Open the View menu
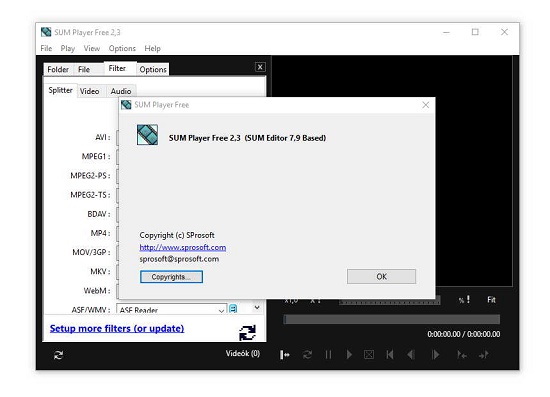Image resolution: width=550 pixels, height=397 pixels. tap(92, 48)
